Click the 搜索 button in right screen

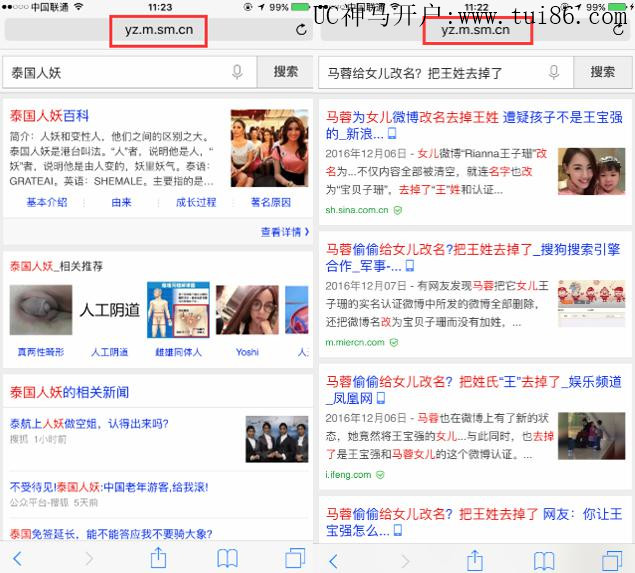[603, 72]
